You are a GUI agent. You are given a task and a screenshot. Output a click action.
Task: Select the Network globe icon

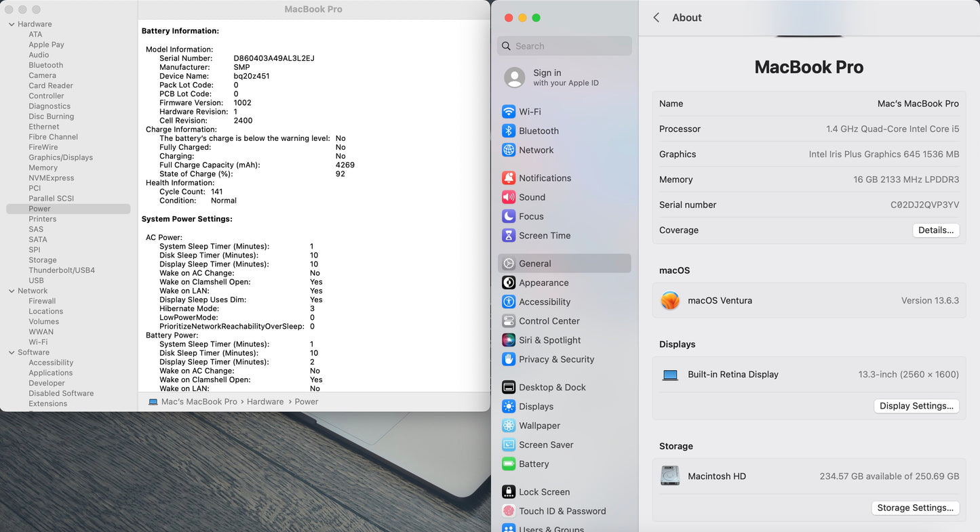[508, 150]
